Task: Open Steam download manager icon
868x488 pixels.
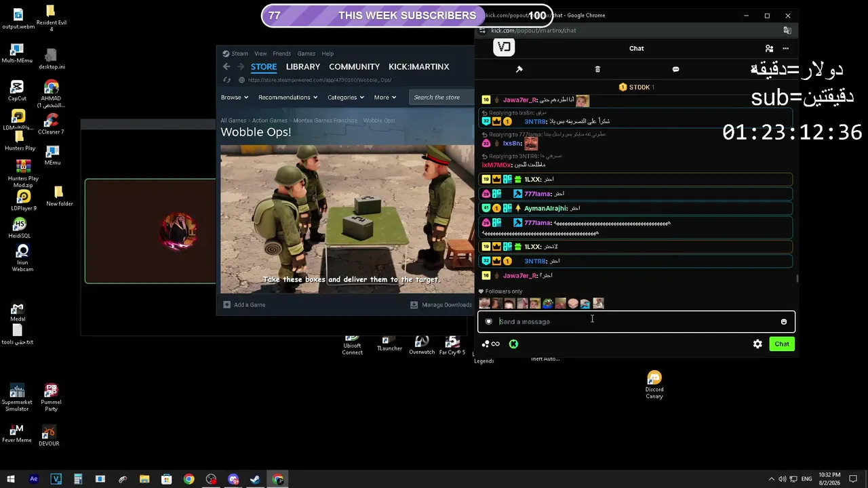Action: click(x=414, y=305)
